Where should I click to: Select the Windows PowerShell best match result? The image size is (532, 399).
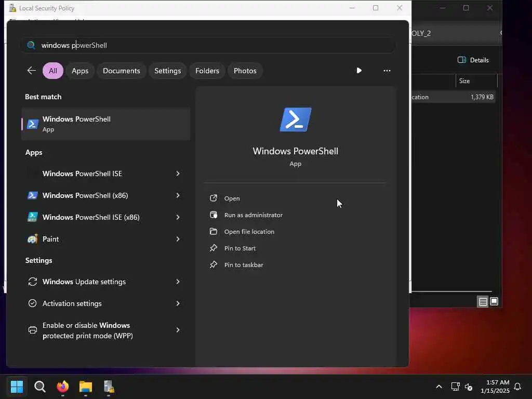pyautogui.click(x=106, y=124)
